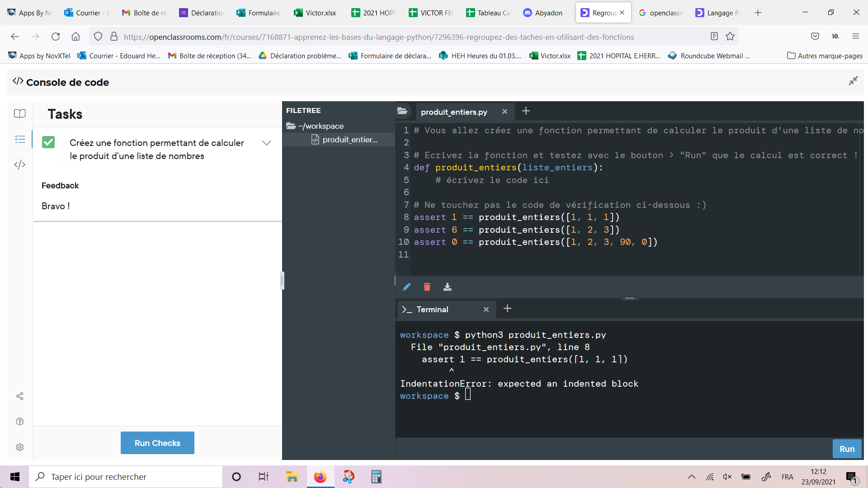Click the code editor angle-bracket icon
This screenshot has height=488, width=868.
20,164
